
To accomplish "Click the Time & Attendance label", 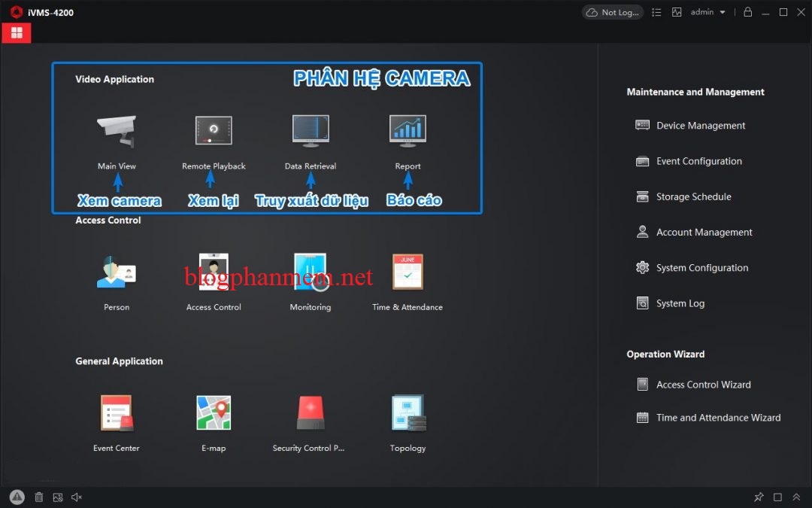I will (x=408, y=307).
